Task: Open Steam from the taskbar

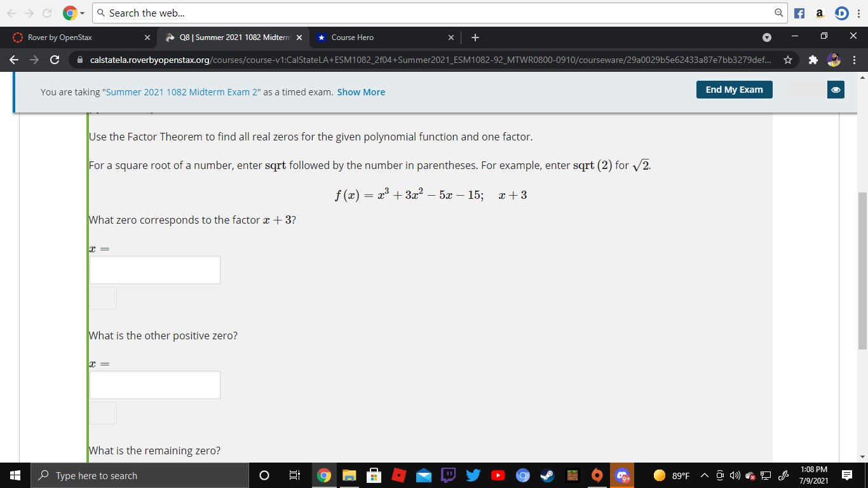Action: tap(547, 475)
